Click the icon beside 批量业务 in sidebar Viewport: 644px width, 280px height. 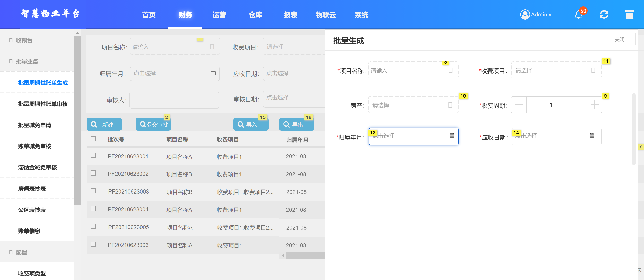click(11, 61)
